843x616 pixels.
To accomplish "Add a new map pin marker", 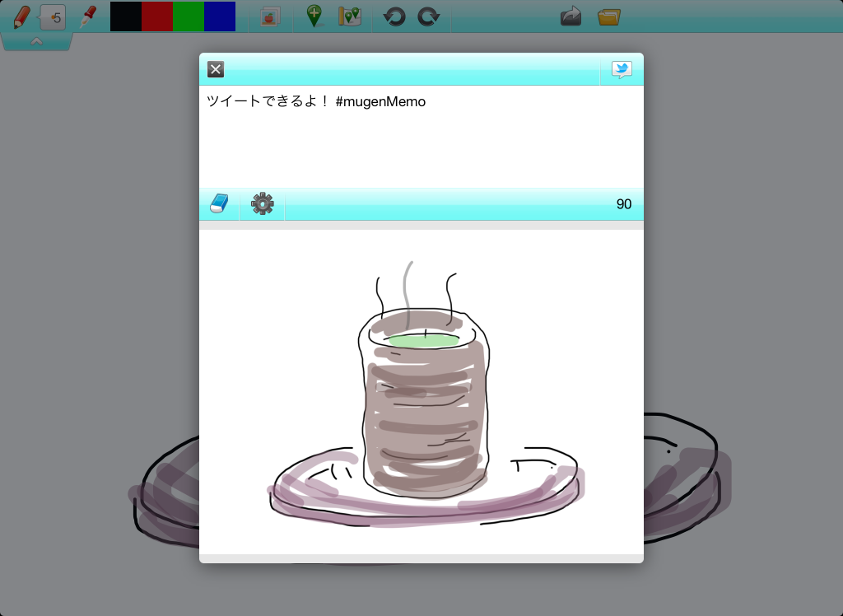I will pyautogui.click(x=314, y=16).
